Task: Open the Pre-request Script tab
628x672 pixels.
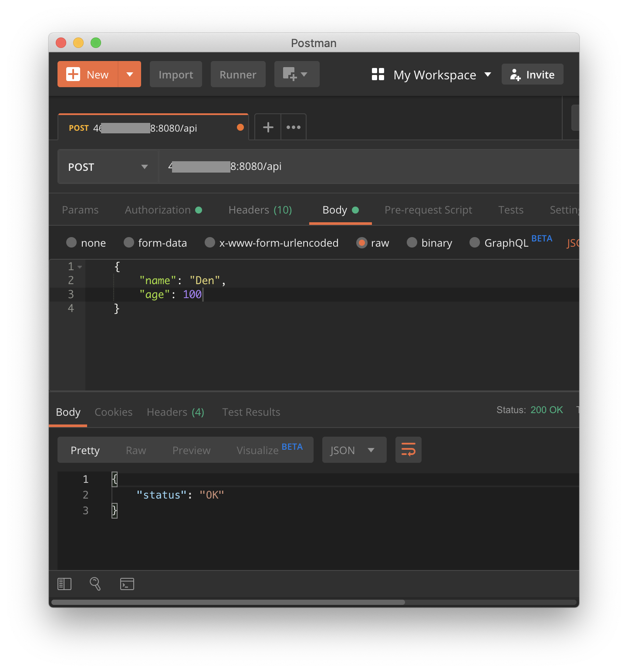Action: pos(429,210)
